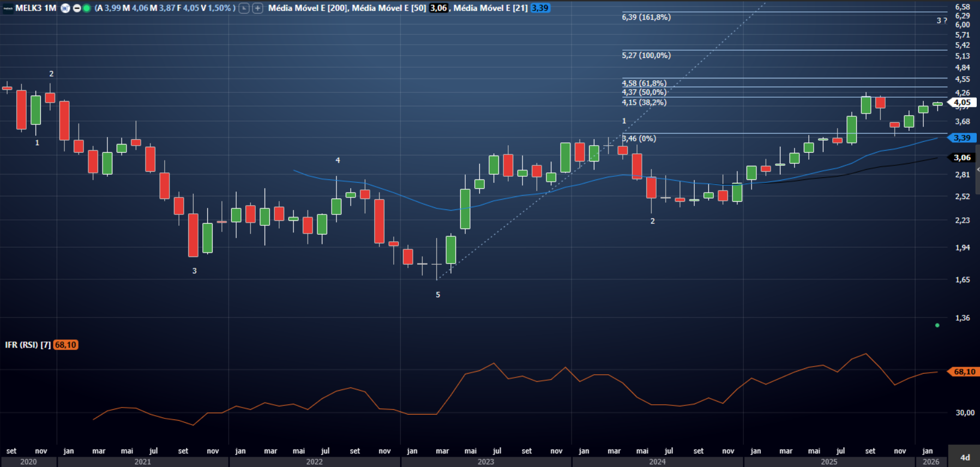Image resolution: width=980 pixels, height=467 pixels.
Task: Select the 2025 year on the time axis
Action: [828, 462]
